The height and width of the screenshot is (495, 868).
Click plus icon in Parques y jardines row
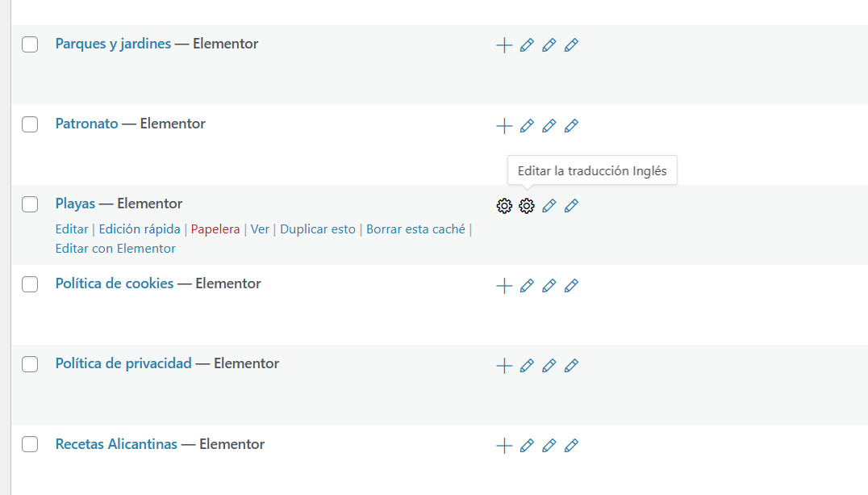(504, 45)
